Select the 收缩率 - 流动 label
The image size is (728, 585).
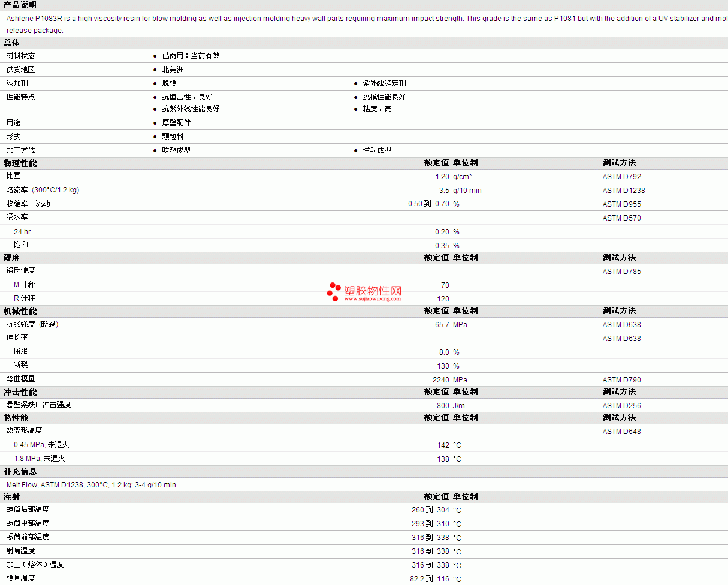pos(28,204)
